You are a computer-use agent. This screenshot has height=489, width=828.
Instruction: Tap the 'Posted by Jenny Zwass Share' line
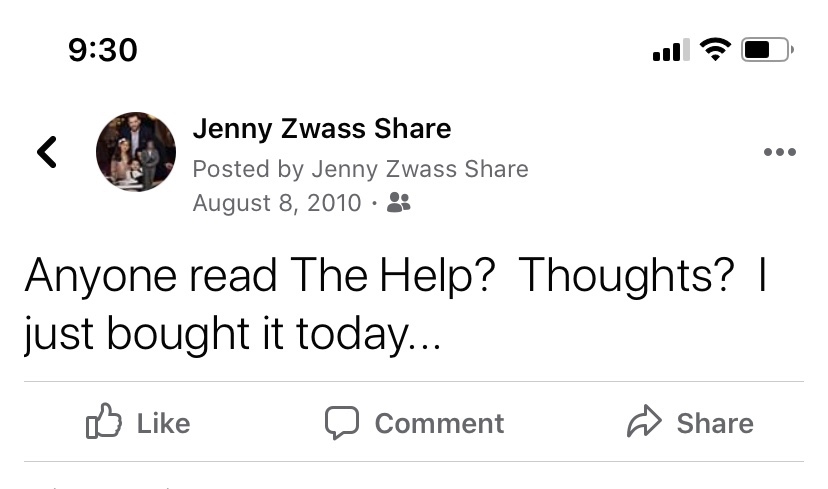360,169
